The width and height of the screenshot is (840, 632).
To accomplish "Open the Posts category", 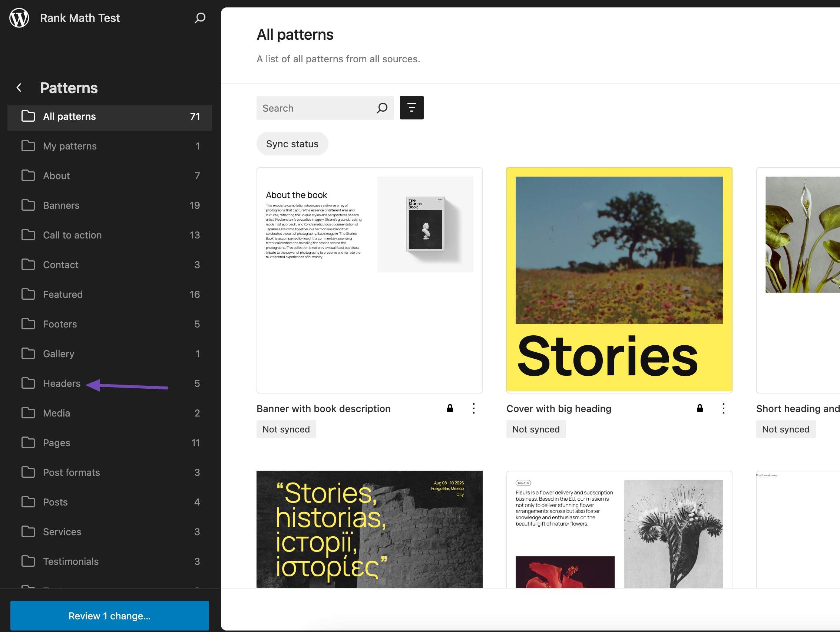I will [110, 502].
